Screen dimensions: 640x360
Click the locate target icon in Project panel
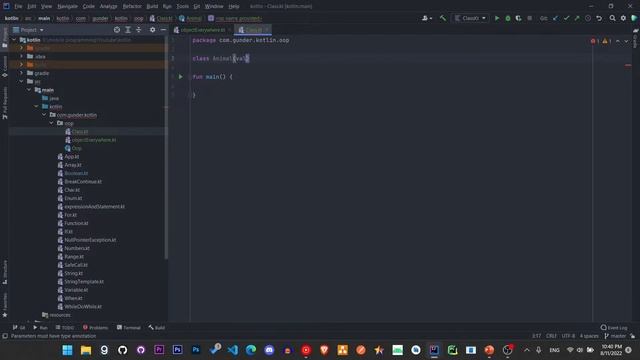117,30
